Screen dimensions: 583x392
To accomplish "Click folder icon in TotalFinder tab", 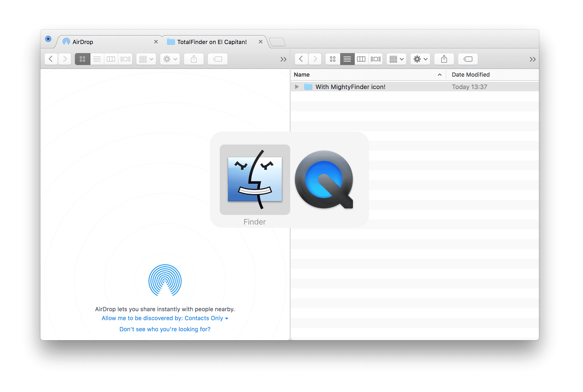I will (171, 42).
